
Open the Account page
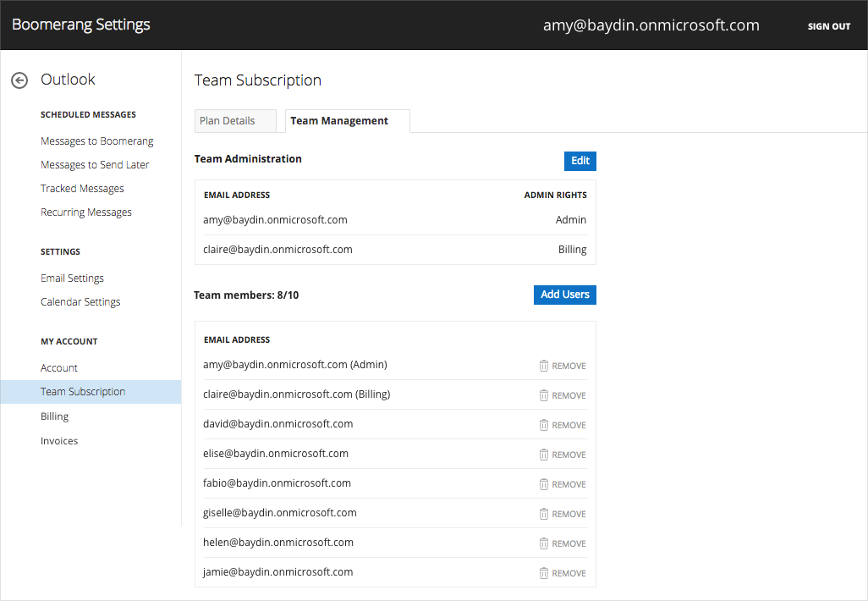[58, 368]
